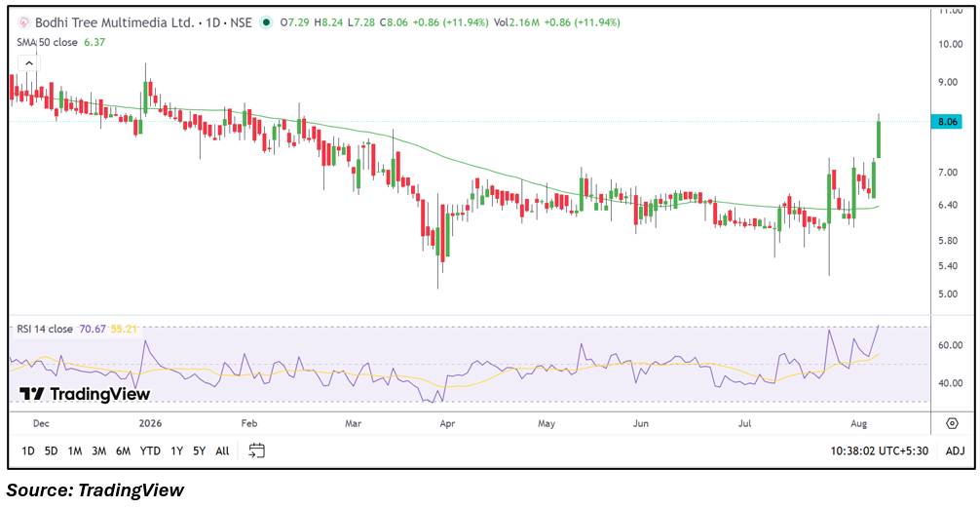Click the Mar date axis label
The image size is (980, 509).
click(353, 423)
